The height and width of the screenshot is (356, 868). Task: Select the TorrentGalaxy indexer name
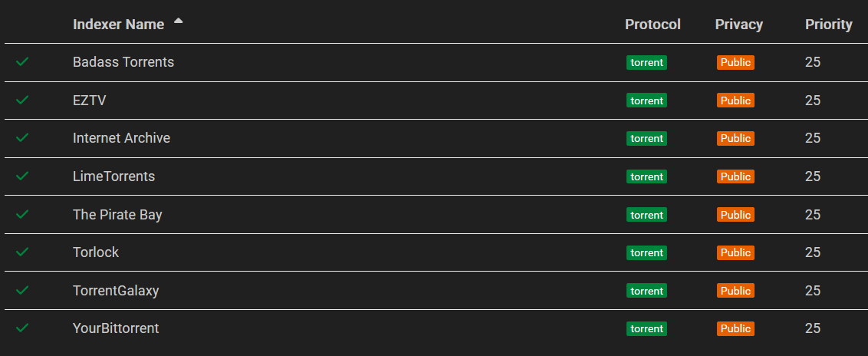click(x=116, y=291)
